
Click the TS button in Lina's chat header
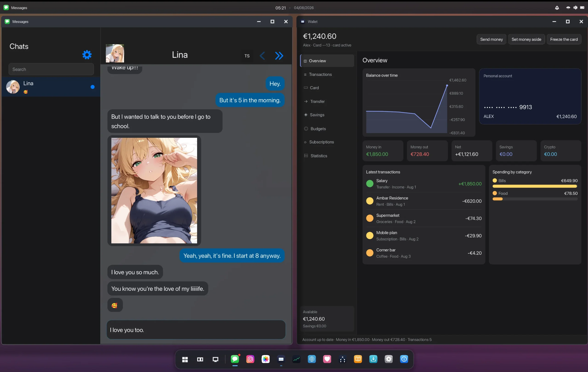247,56
